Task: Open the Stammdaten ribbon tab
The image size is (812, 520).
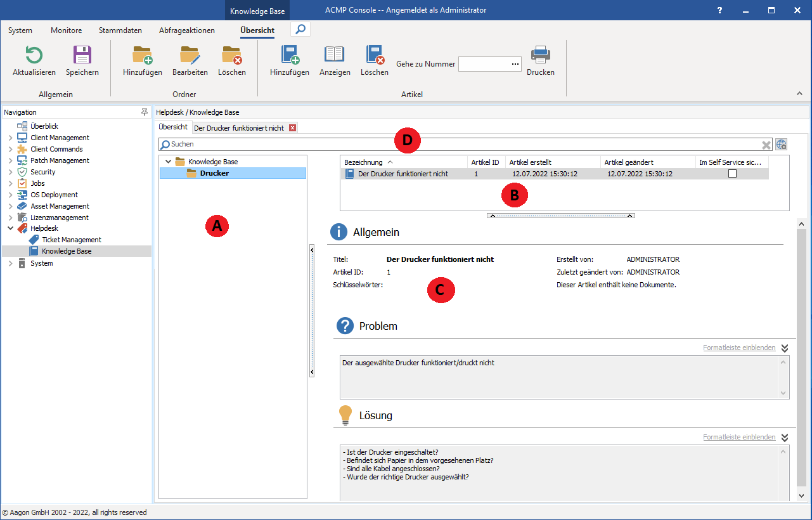Action: [120, 30]
